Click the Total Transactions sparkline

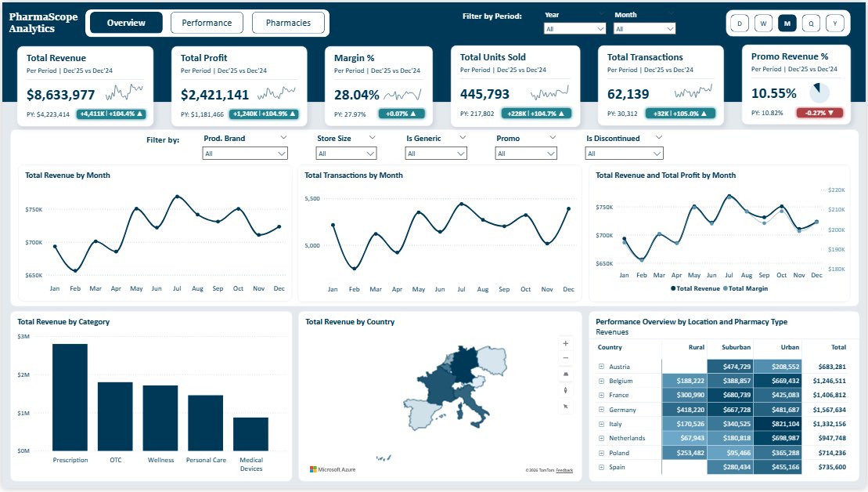click(x=693, y=91)
